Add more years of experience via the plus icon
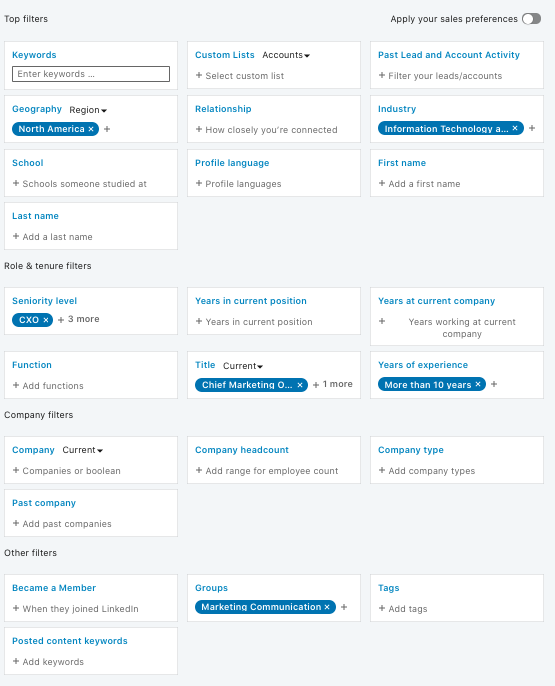 pyautogui.click(x=494, y=384)
